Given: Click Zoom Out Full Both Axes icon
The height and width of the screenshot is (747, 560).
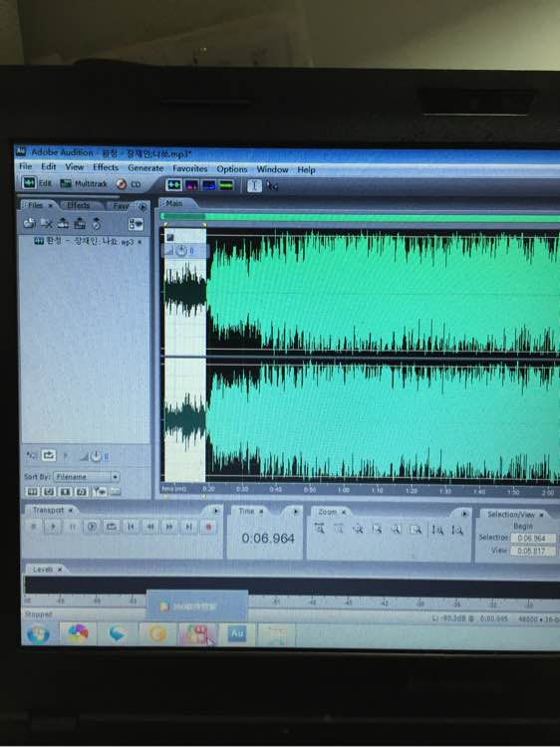Looking at the screenshot, I should click(358, 529).
